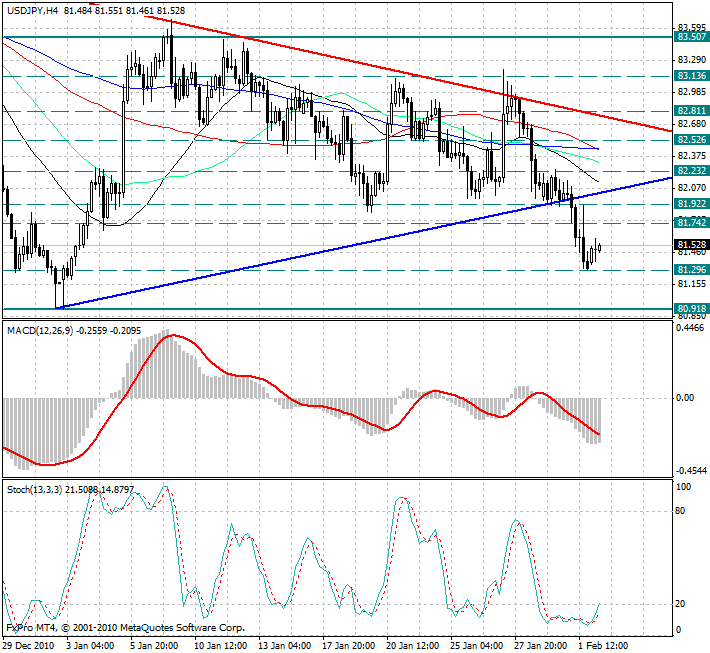Click the 17 Jan 20:00 time label
710x653 pixels.
point(347,646)
